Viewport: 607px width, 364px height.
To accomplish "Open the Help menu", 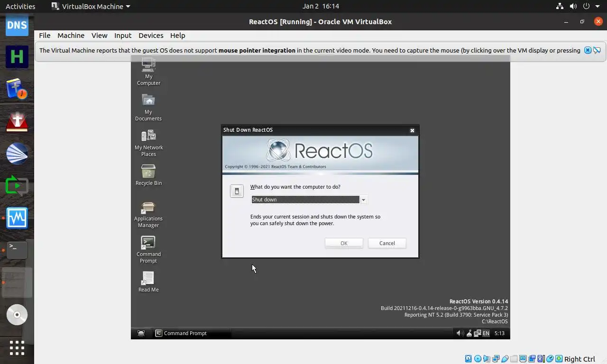I will [x=177, y=36].
